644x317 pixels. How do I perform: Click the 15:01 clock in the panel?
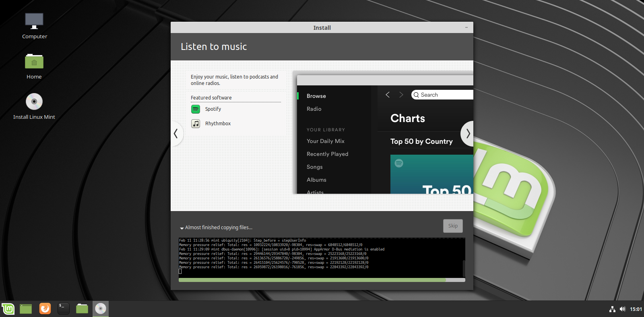636,309
